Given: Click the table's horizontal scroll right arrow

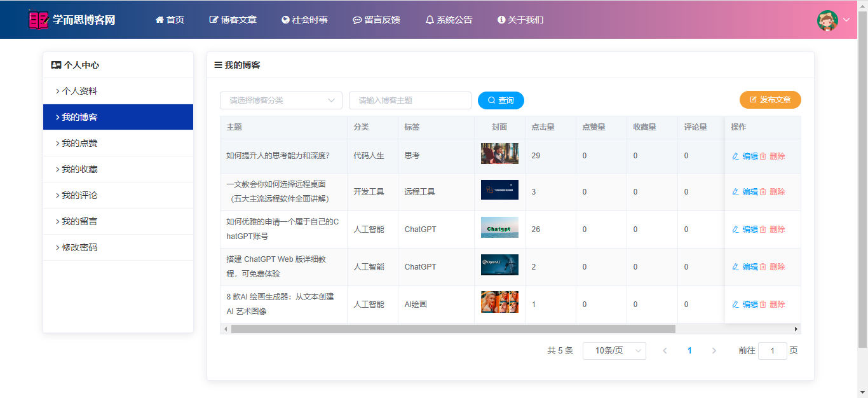Looking at the screenshot, I should pyautogui.click(x=796, y=329).
